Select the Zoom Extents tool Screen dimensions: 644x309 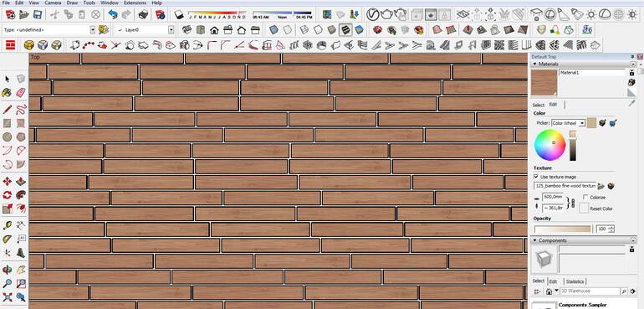(x=8, y=296)
